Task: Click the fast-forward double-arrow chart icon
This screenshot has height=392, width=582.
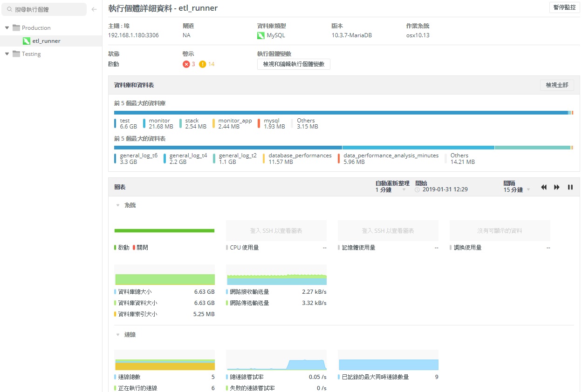Action: [x=557, y=187]
